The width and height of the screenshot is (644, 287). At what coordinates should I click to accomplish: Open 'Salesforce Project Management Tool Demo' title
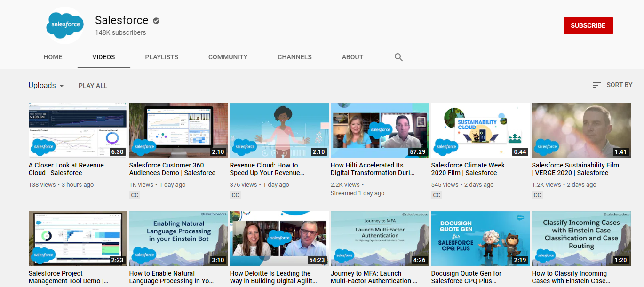(68, 277)
